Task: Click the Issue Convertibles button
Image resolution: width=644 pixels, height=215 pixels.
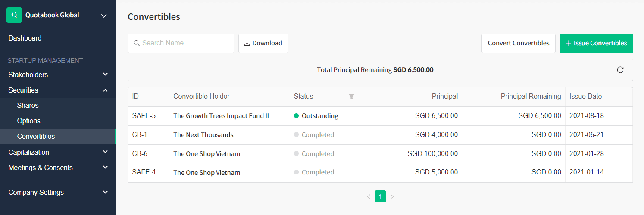Action: coord(596,43)
